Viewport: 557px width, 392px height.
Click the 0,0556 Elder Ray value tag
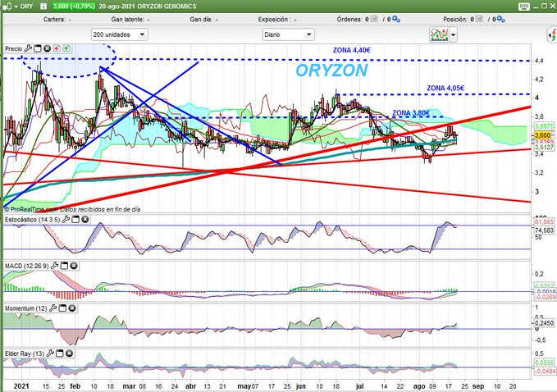pyautogui.click(x=544, y=362)
